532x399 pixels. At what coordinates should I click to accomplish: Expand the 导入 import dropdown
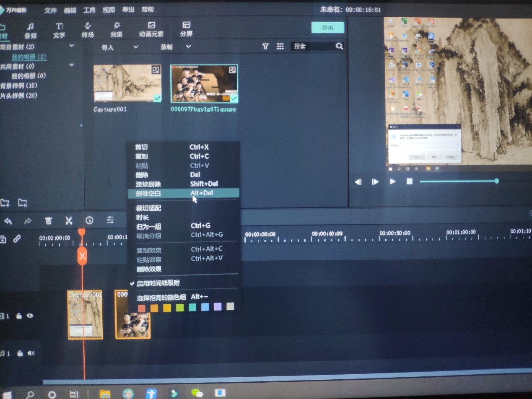pyautogui.click(x=135, y=47)
